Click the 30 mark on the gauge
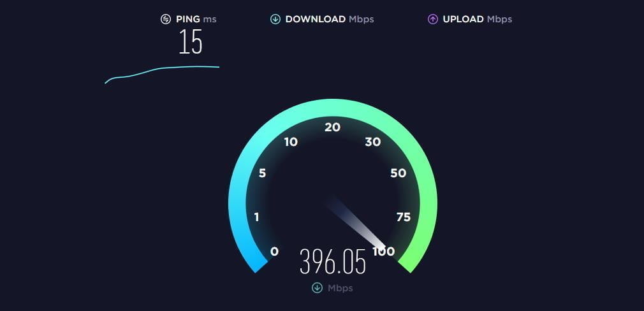Screen dimensions: 644x311 [x=373, y=142]
